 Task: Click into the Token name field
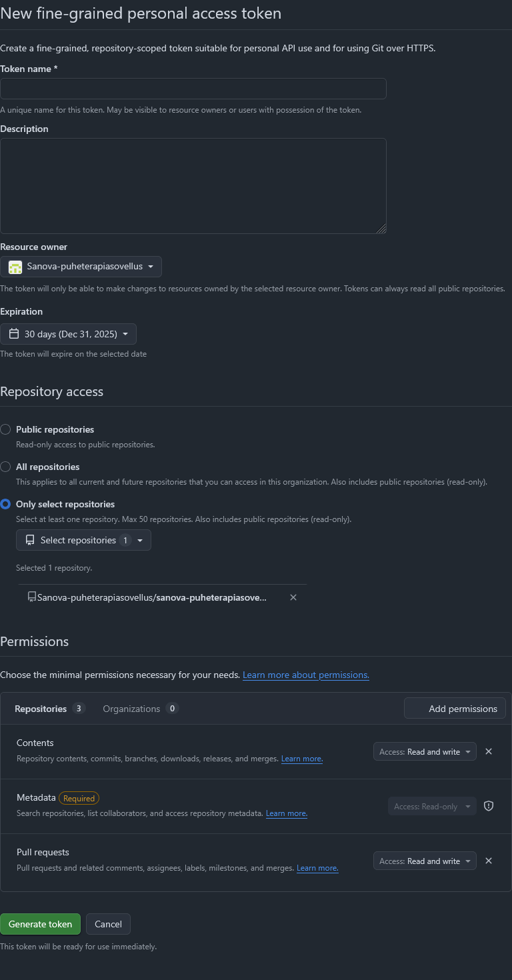click(193, 89)
